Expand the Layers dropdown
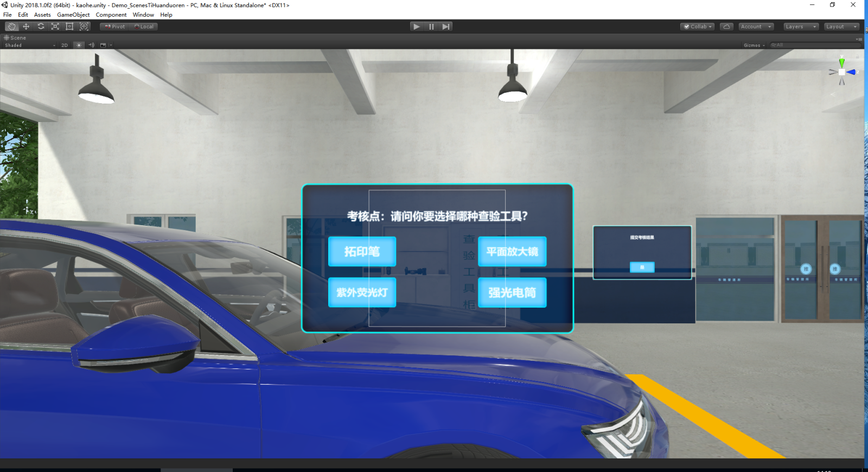This screenshot has height=472, width=868. pos(801,27)
